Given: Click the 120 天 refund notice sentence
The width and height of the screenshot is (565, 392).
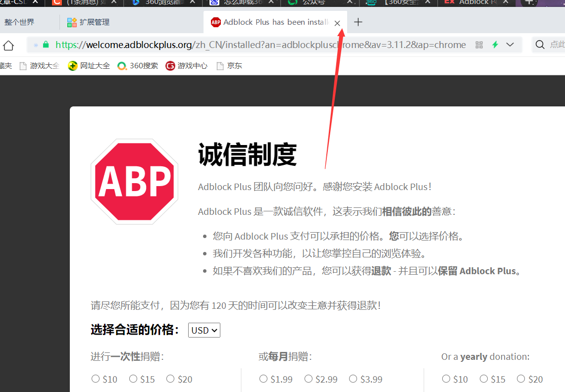Looking at the screenshot, I should coord(236,305).
